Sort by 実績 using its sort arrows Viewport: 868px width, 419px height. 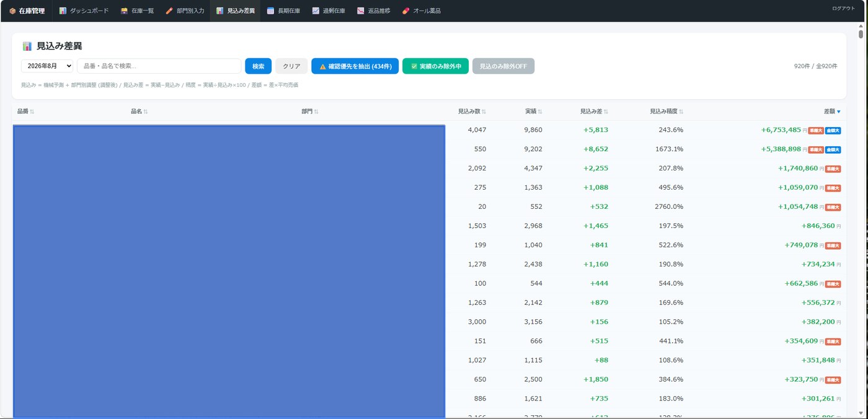coord(540,112)
